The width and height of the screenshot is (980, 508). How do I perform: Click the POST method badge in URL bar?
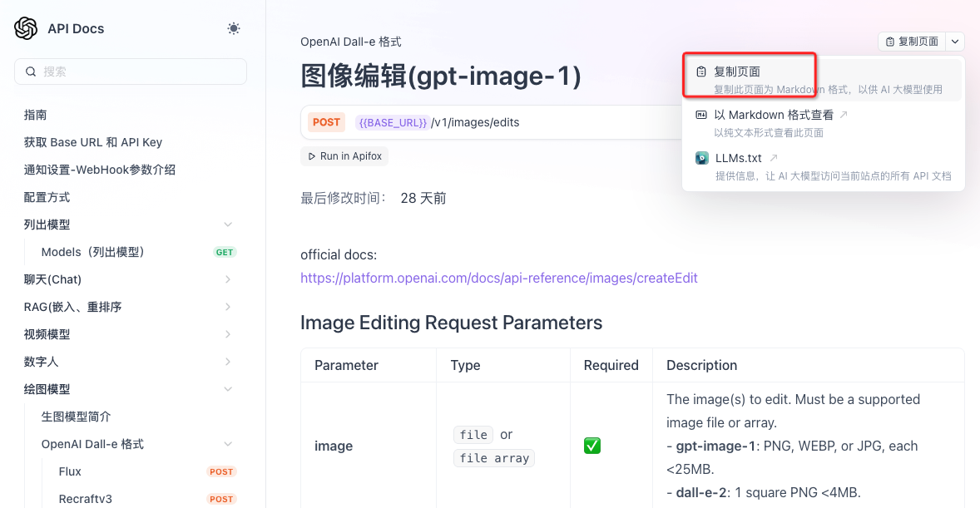(326, 122)
